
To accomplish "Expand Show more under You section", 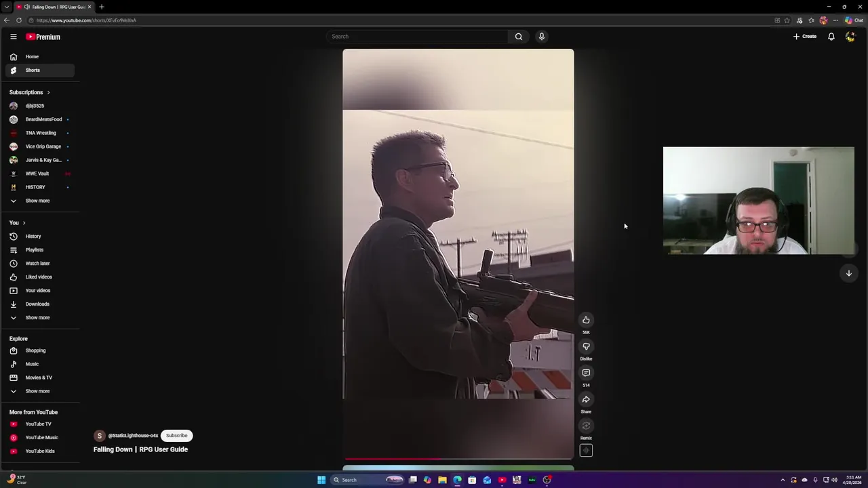I will (x=40, y=318).
